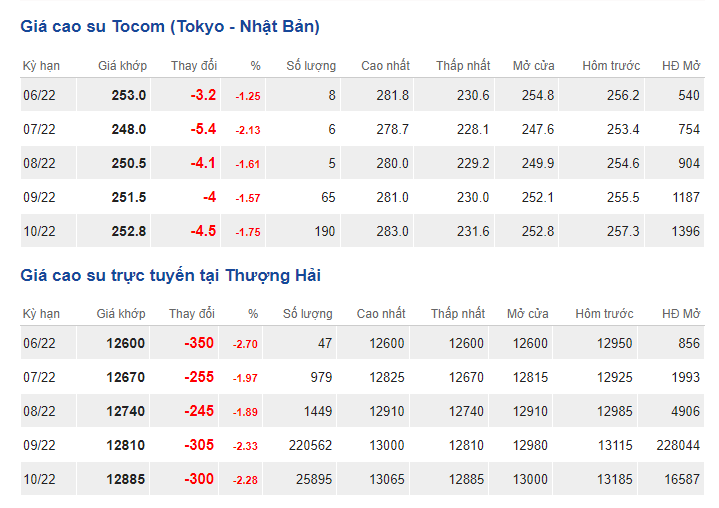Click the red change value -350
The height and width of the screenshot is (508, 719).
(199, 344)
